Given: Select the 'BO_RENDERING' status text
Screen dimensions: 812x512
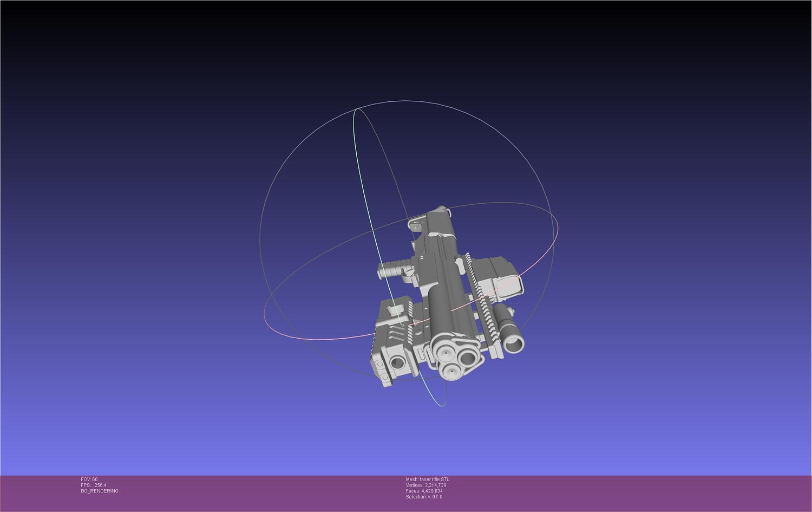Looking at the screenshot, I should point(100,491).
